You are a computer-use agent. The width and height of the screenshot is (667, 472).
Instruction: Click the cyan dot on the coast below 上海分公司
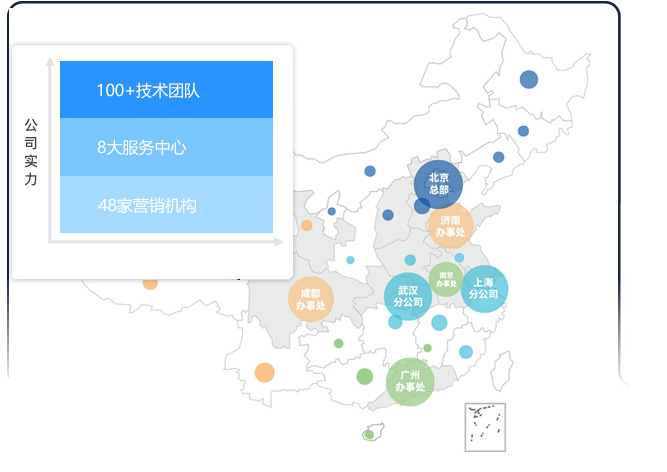click(466, 352)
